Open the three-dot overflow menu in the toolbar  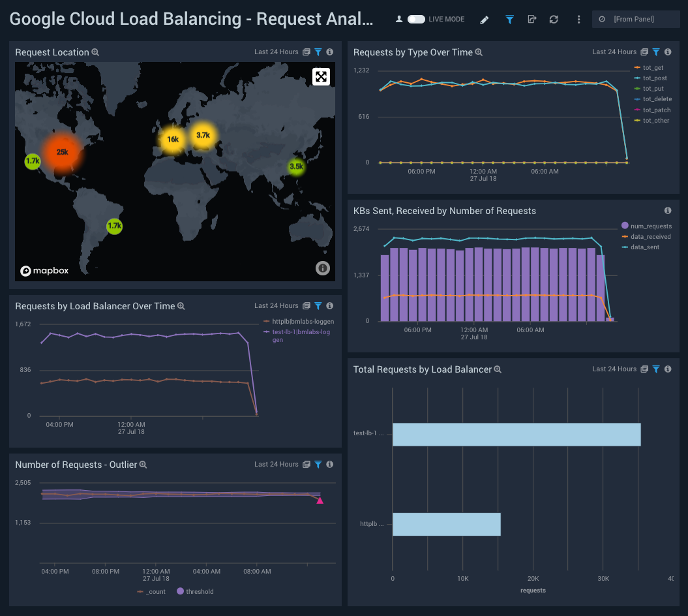[x=578, y=20]
